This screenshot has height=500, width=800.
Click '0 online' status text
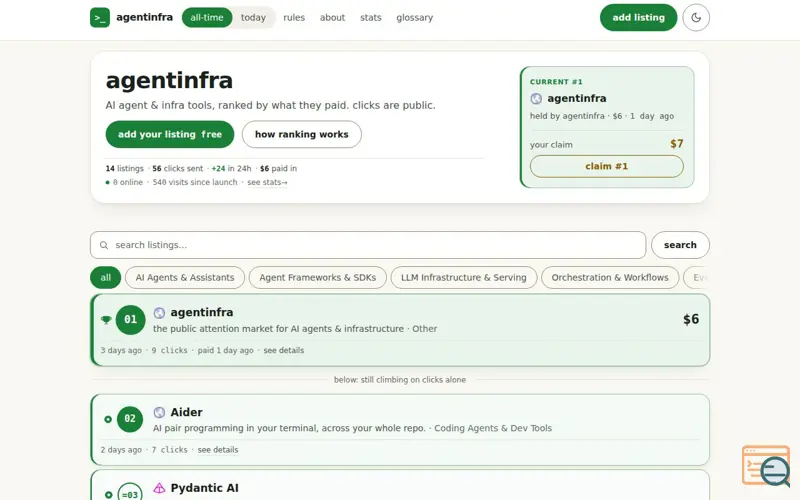click(x=128, y=182)
